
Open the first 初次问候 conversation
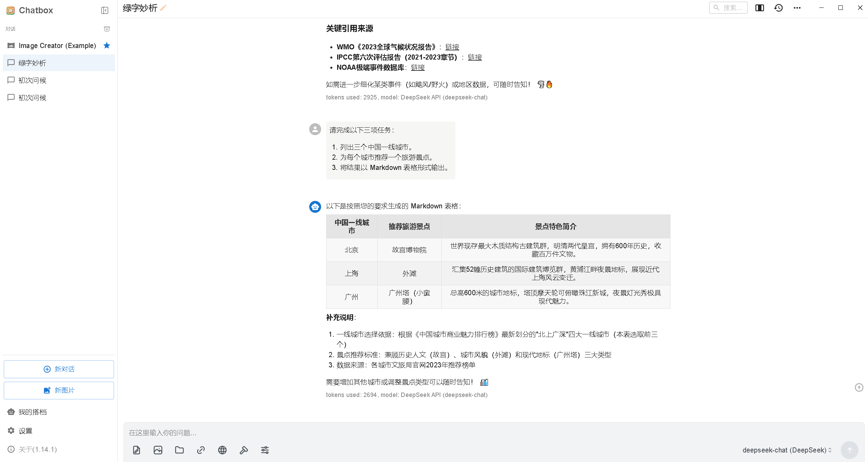59,80
